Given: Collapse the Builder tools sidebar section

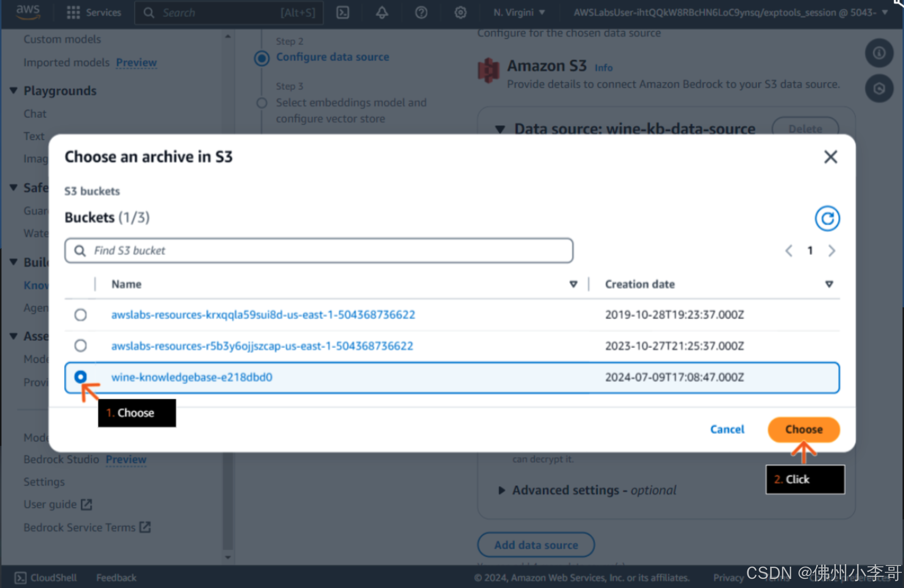Looking at the screenshot, I should pyautogui.click(x=14, y=262).
